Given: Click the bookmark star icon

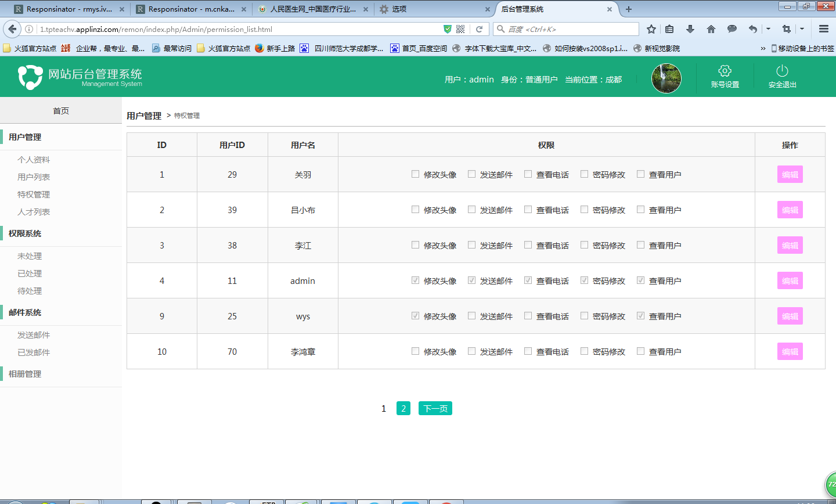Looking at the screenshot, I should click(651, 29).
